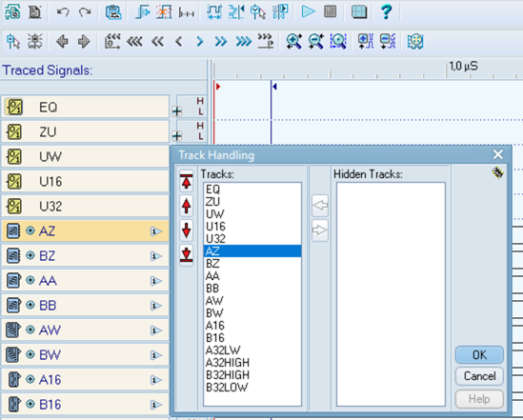Viewport: 523px width, 420px height.
Task: Click the scroll-right single blue chevron
Action: click(x=200, y=42)
